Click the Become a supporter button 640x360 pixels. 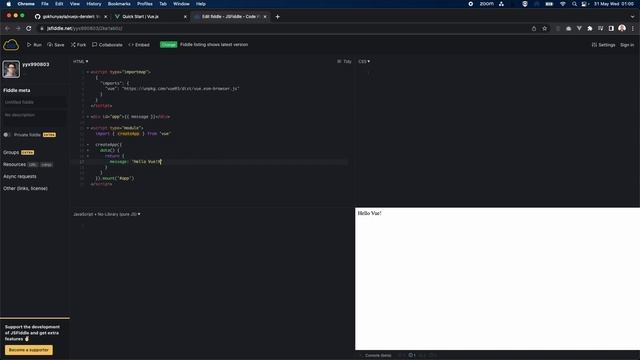(x=29, y=350)
